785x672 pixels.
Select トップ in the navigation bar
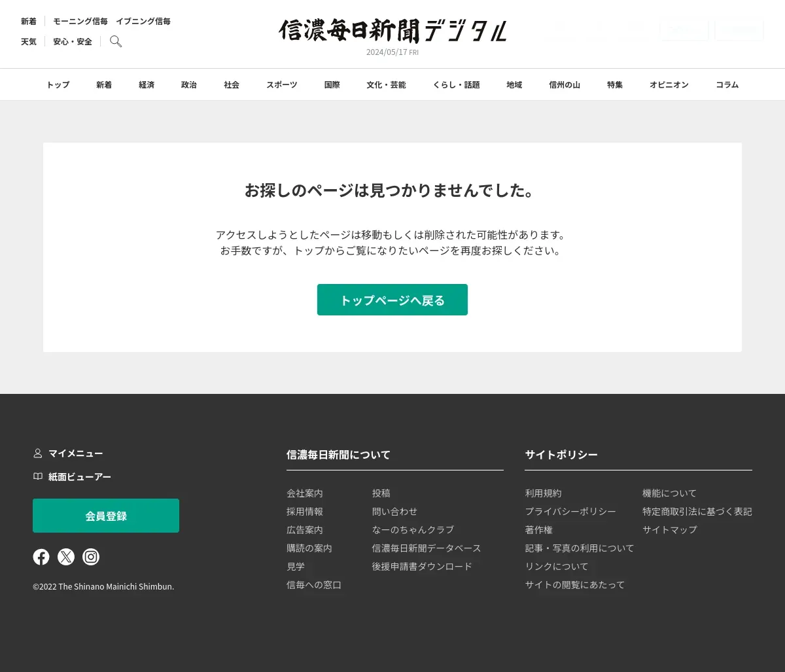coord(58,85)
